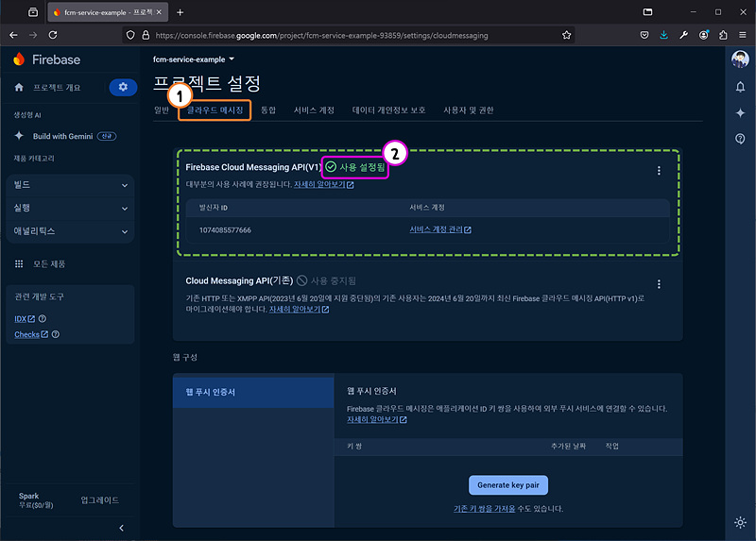756x541 pixels.
Task: Open Gemini sparkle in right rail
Action: tap(740, 112)
